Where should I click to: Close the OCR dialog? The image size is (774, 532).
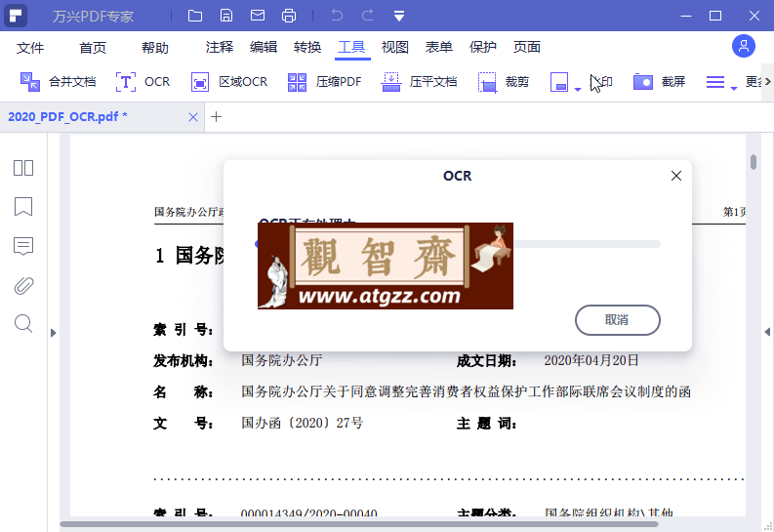coord(676,176)
